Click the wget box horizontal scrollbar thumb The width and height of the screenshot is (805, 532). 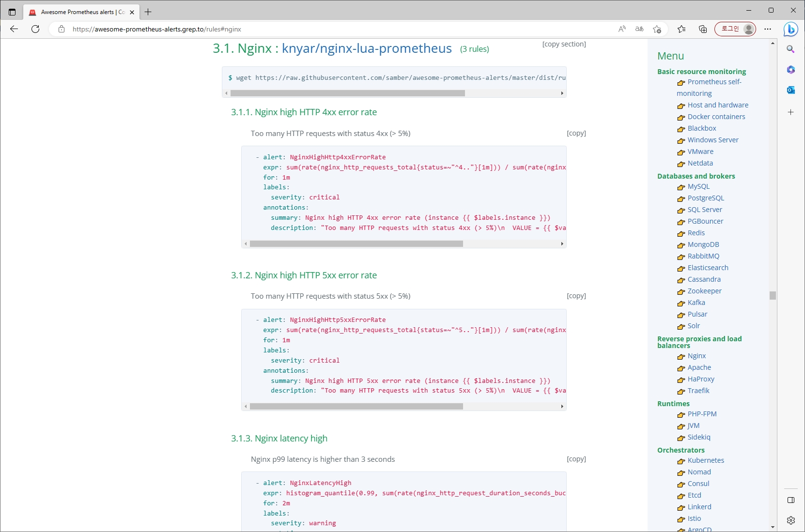coord(347,93)
